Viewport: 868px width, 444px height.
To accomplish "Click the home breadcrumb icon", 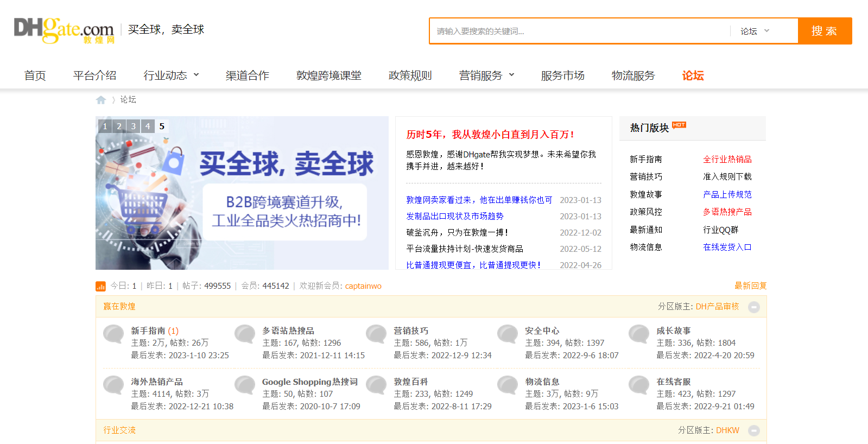I will click(x=101, y=100).
